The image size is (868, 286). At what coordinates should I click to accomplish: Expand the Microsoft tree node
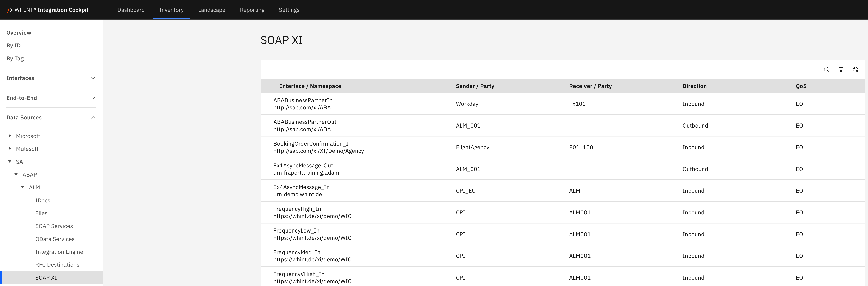(10, 136)
